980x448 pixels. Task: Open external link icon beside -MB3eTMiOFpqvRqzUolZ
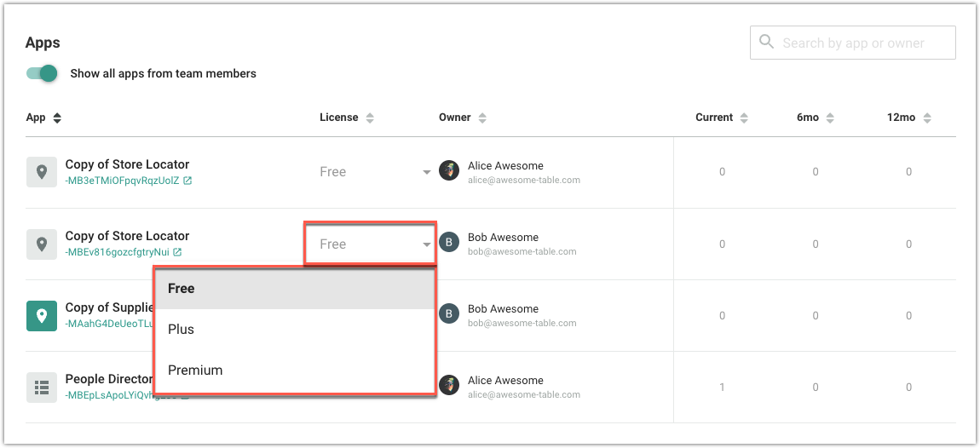coord(187,181)
